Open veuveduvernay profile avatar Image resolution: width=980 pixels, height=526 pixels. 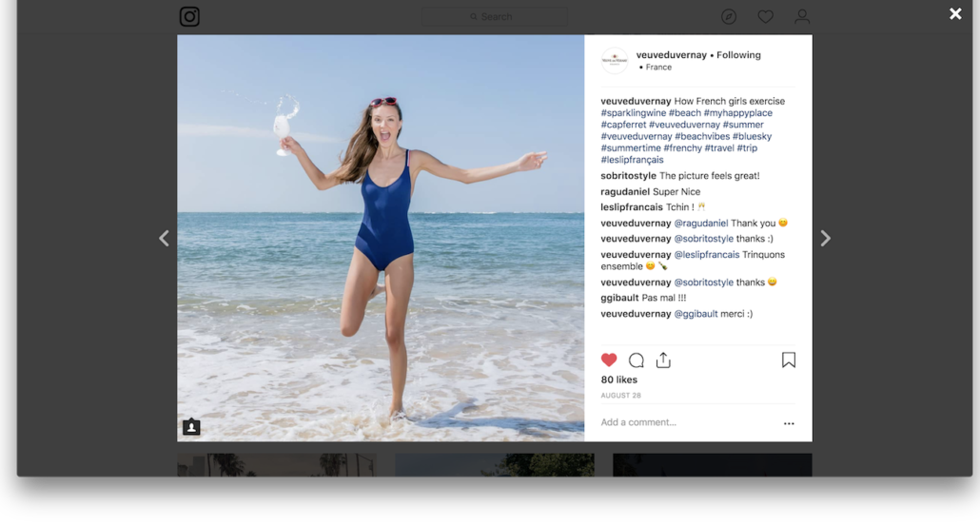[x=615, y=61]
